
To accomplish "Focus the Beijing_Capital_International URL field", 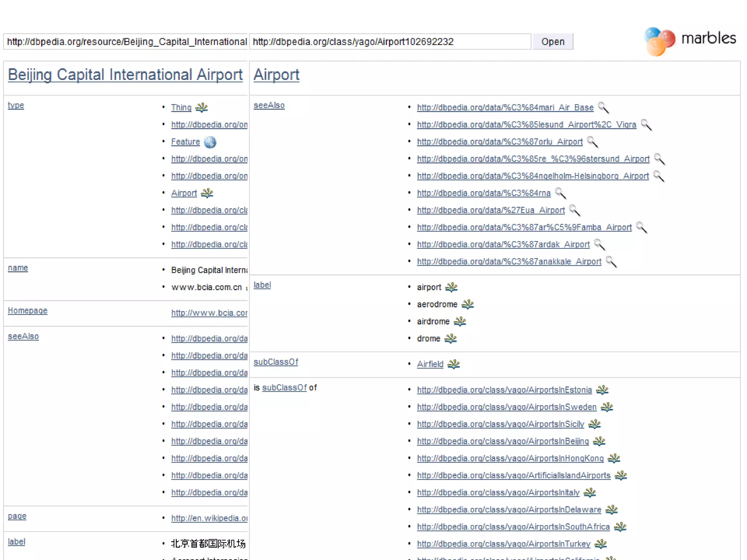I will pyautogui.click(x=126, y=42).
